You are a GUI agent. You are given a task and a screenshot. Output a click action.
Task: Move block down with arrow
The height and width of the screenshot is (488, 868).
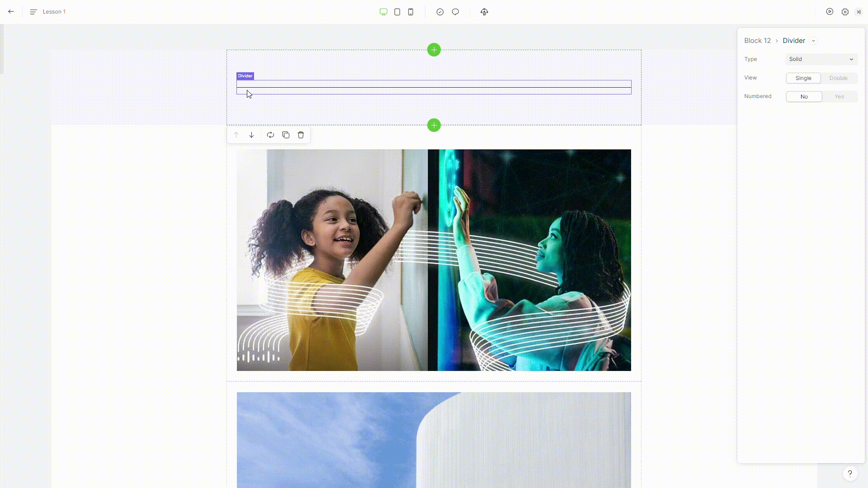tap(251, 135)
